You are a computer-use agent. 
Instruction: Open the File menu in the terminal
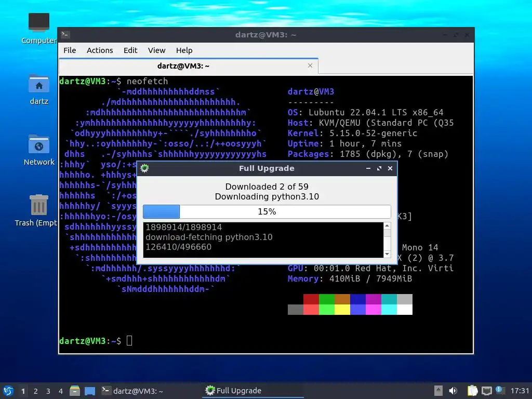coord(70,50)
